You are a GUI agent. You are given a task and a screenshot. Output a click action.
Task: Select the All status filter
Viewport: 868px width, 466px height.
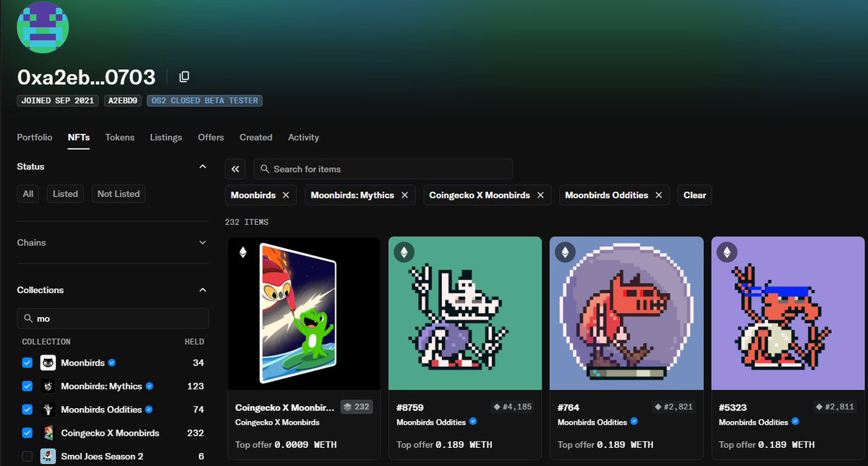point(28,194)
